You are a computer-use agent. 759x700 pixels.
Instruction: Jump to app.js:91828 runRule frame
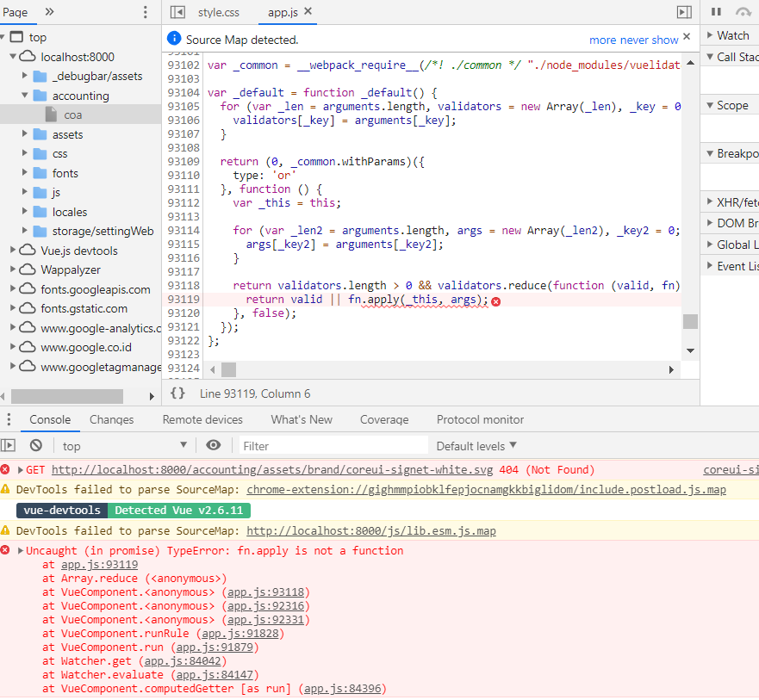pyautogui.click(x=240, y=633)
